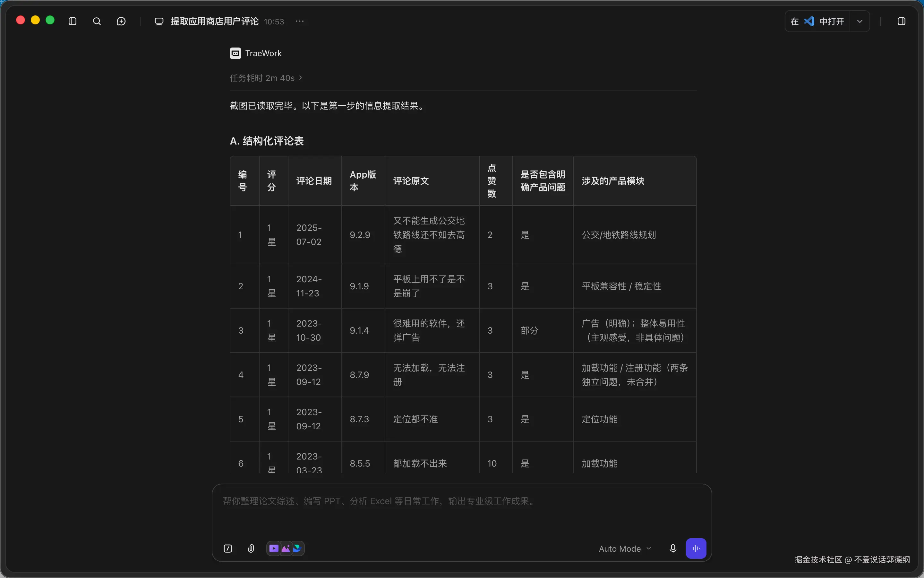Click the VS Code logo icon
This screenshot has height=578, width=924.
(x=809, y=22)
